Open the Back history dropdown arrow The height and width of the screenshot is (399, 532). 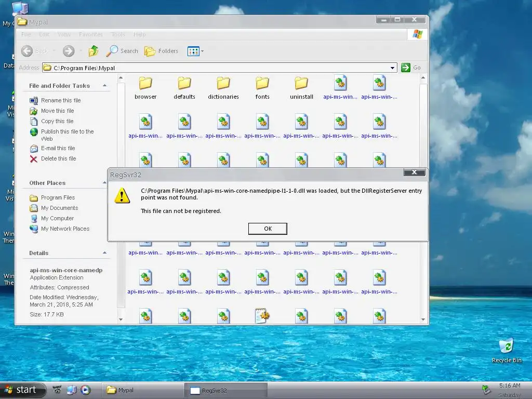click(x=54, y=51)
